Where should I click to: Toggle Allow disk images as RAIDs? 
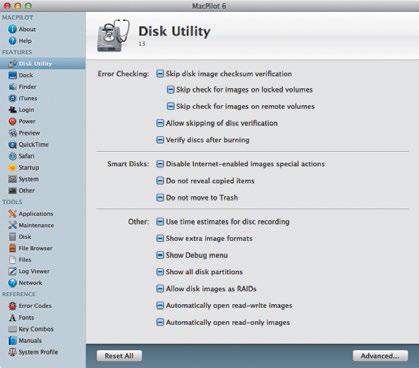click(x=160, y=289)
